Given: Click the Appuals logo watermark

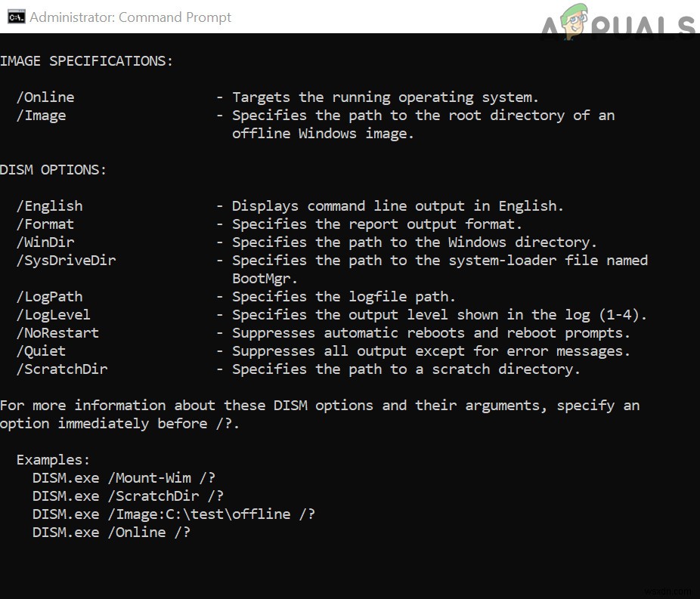Looking at the screenshot, I should [618, 23].
